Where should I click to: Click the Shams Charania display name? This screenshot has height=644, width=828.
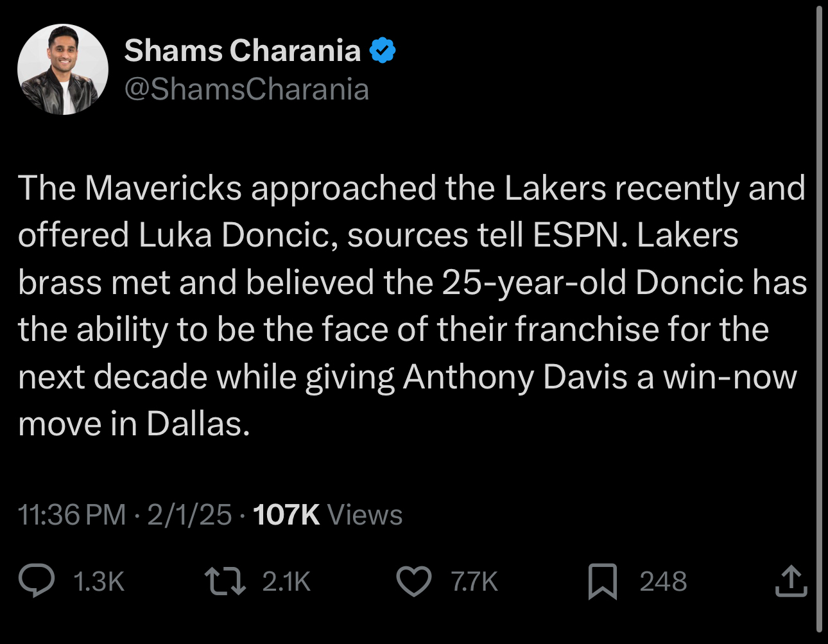click(242, 51)
